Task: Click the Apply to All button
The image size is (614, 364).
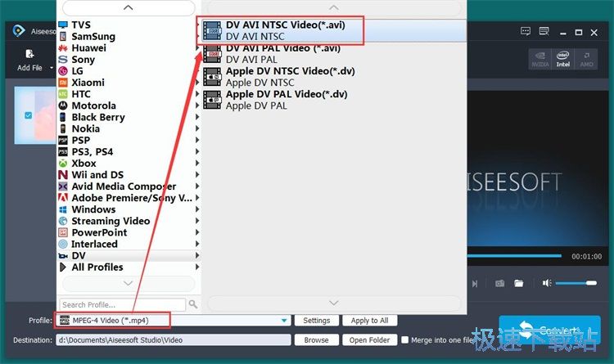Action: click(x=370, y=321)
